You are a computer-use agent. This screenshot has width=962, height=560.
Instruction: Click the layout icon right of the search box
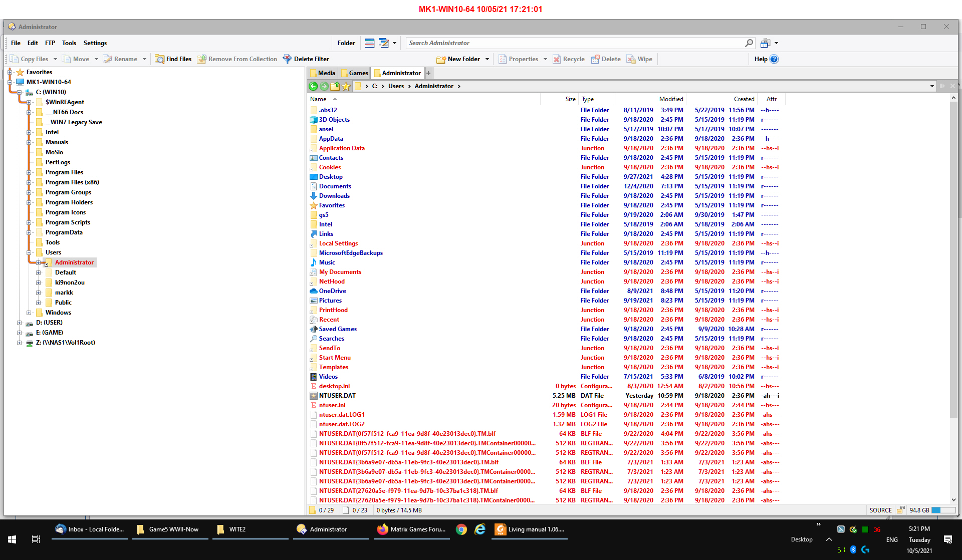pos(765,43)
